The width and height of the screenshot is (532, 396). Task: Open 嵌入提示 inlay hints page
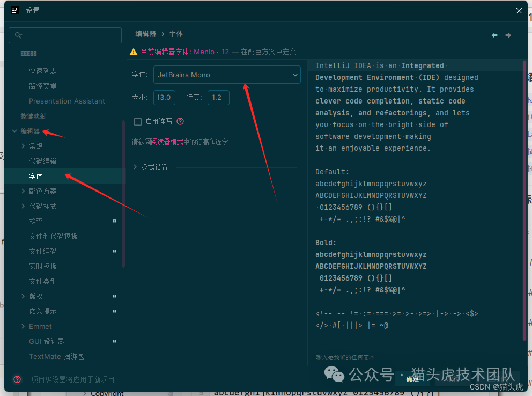(43, 311)
